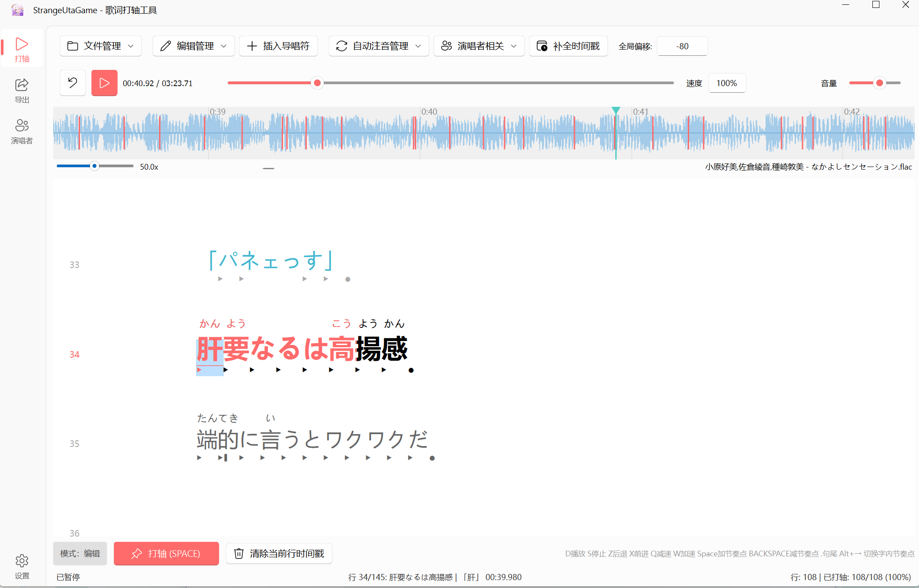
Task: Click the 打轴 (SPACE) button
Action: (166, 553)
